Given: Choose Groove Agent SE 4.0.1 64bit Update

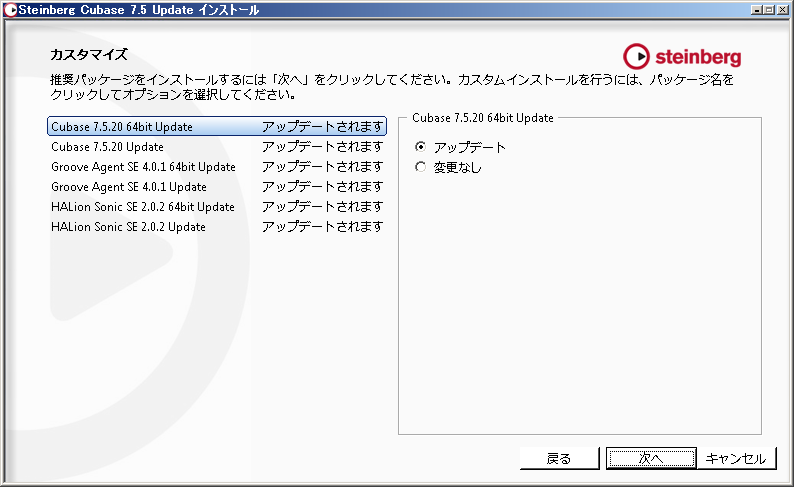Looking at the screenshot, I should point(217,167).
